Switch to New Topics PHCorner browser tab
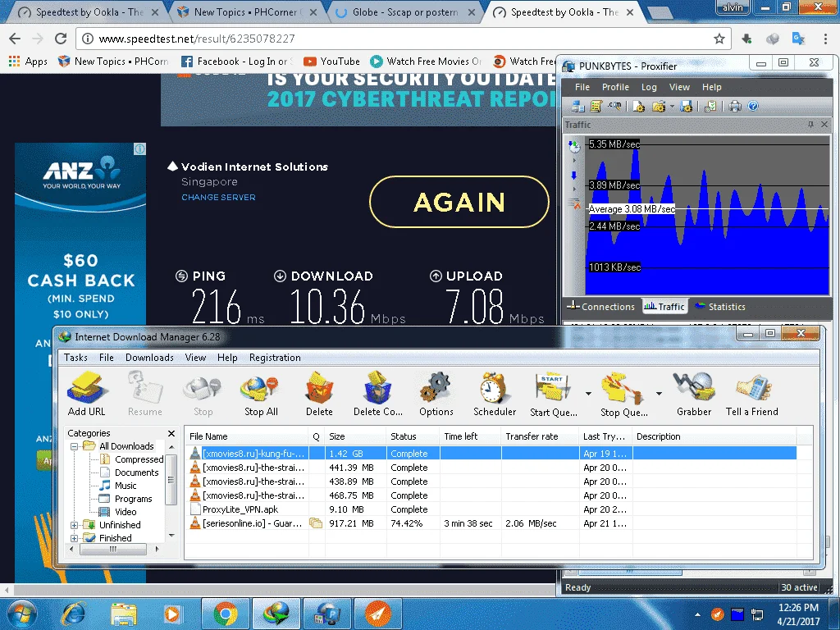The width and height of the screenshot is (840, 630). click(247, 11)
